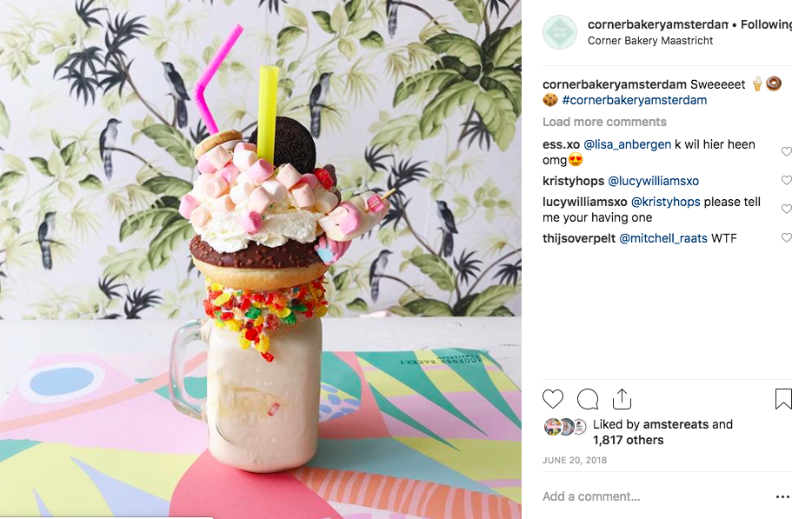Open the Corner Bakery profile avatar
The height and width of the screenshot is (519, 812).
(560, 32)
